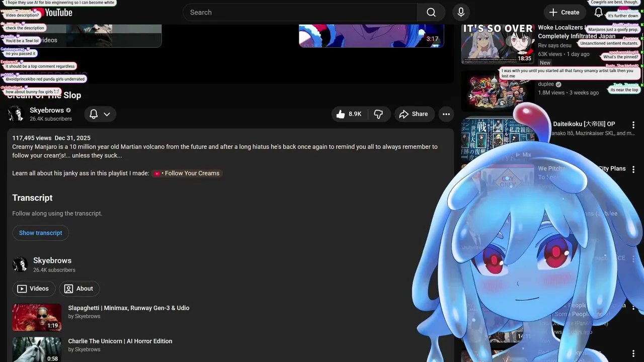Open Skyebrows avatar in description section
Screen dimensions: 644x362
pos(20,264)
